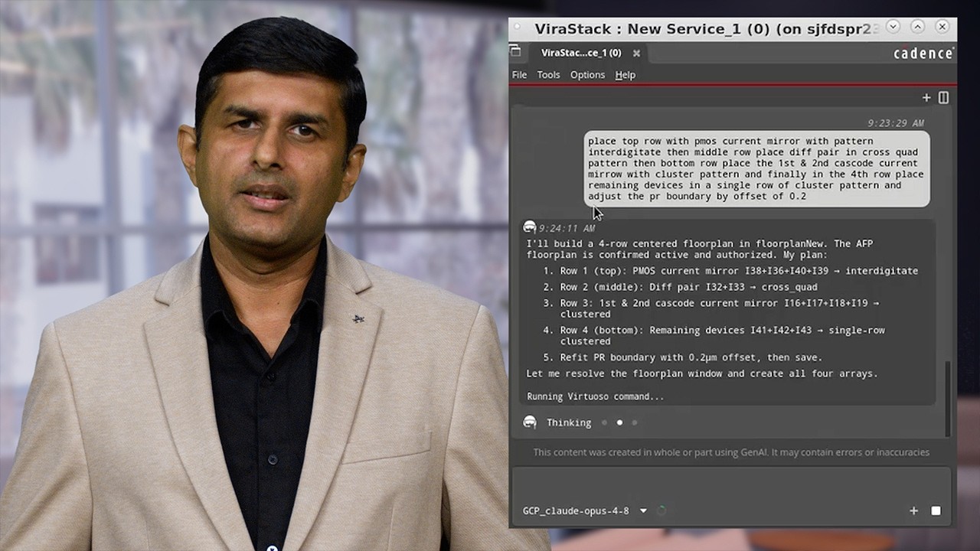Screen dimensions: 980x551
Task: Click the animated thinking dots indicator
Action: (x=619, y=422)
